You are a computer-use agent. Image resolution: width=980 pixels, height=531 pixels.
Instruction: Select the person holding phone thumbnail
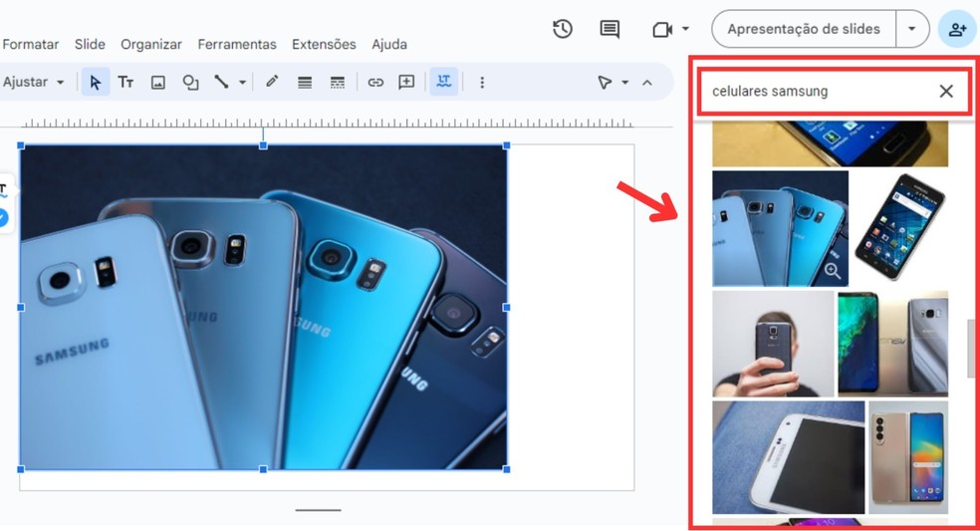click(x=773, y=344)
